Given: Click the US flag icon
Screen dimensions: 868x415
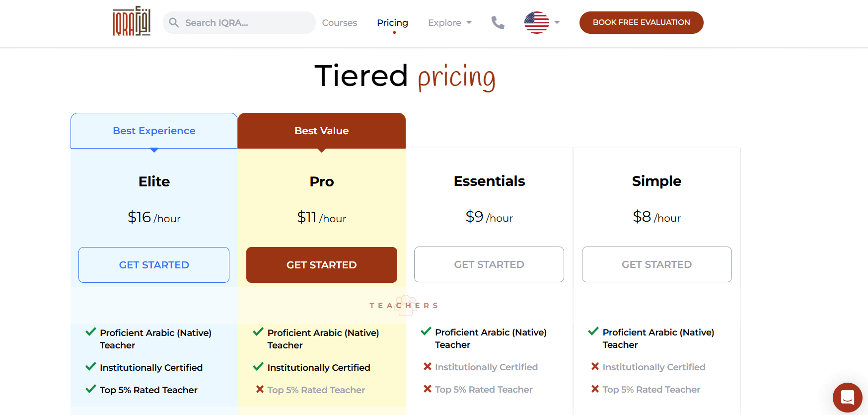Looking at the screenshot, I should tap(536, 22).
